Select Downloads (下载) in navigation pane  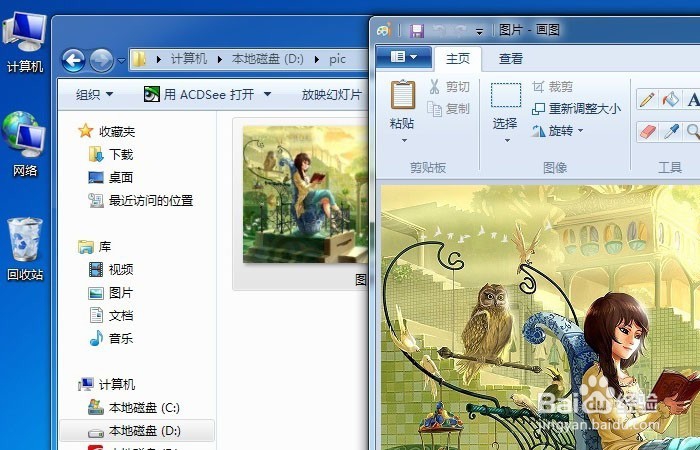[111, 154]
